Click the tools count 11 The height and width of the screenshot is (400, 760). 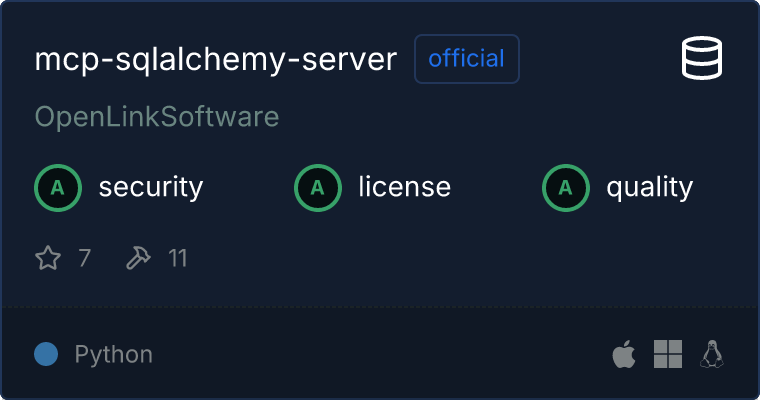(177, 259)
